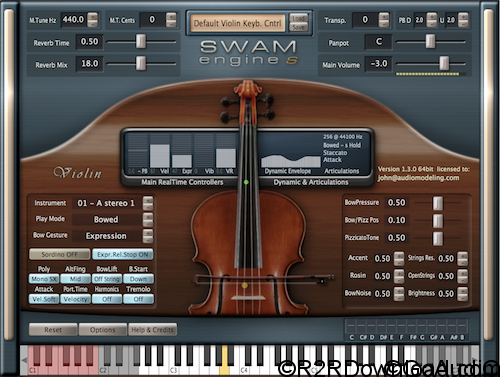Click the PB controller meter
The height and width of the screenshot is (377, 500).
138,151
